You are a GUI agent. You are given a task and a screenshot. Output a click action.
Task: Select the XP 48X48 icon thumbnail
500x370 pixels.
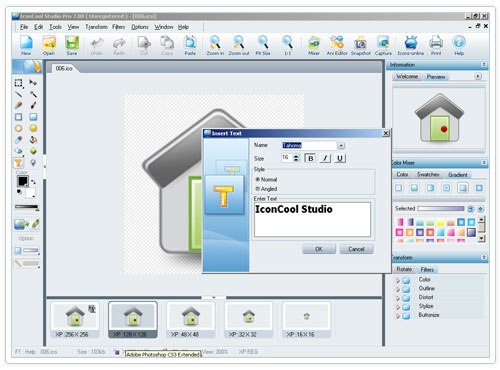190,320
